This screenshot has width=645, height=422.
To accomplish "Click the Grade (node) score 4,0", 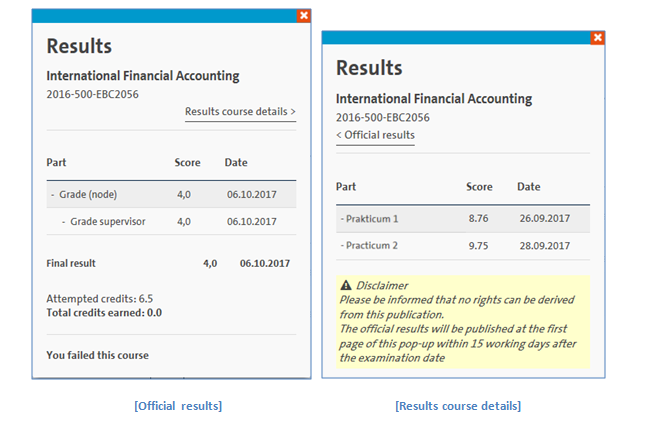I will coord(184,195).
